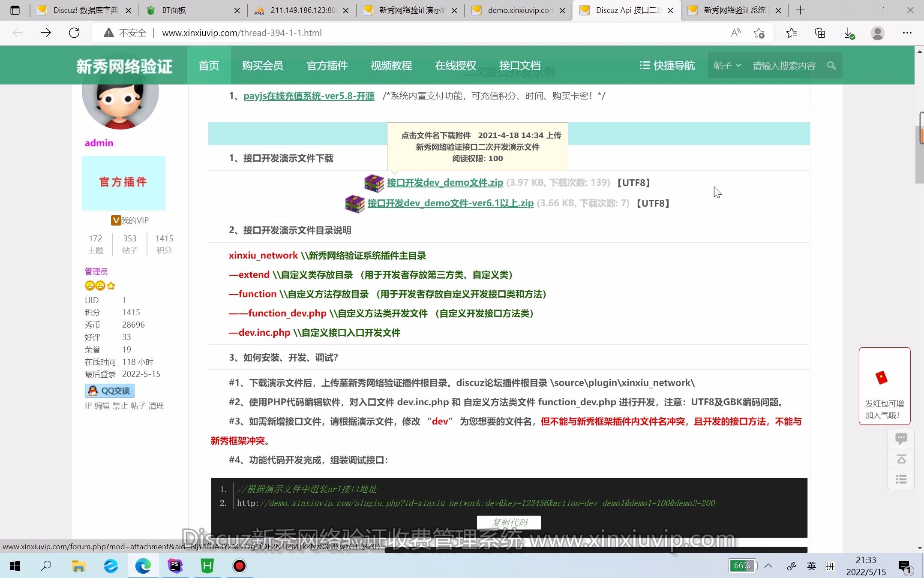Click the quick reply speech bubble icon
Image resolution: width=924 pixels, height=578 pixels.
coord(901,439)
